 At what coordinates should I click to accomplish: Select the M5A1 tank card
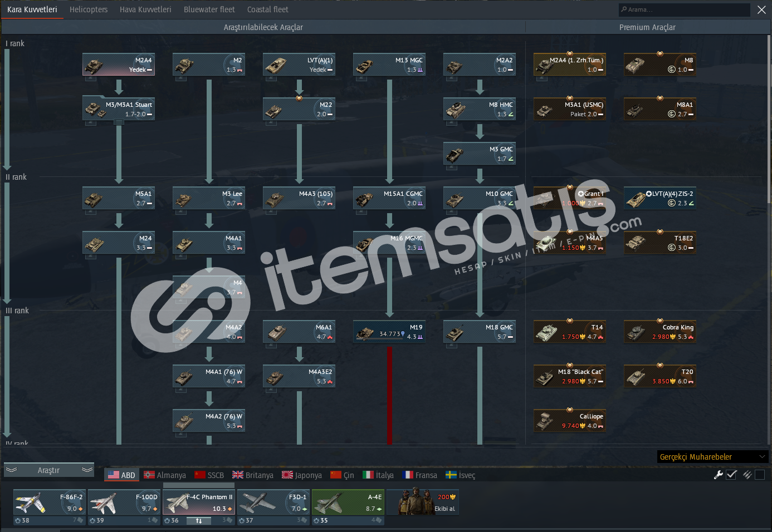coord(119,198)
